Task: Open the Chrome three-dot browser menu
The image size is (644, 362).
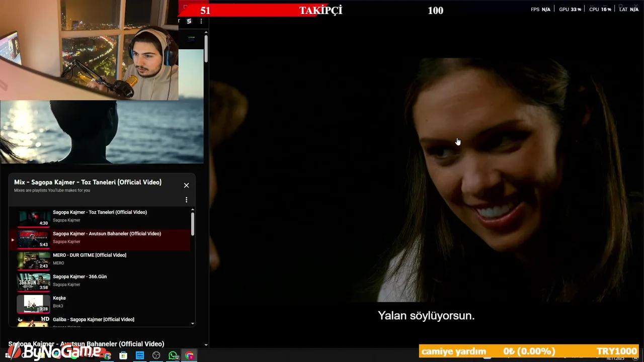Action: pos(201,21)
